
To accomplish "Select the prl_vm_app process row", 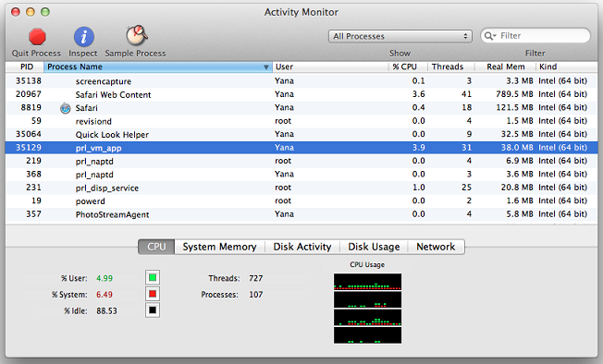I will pos(301,148).
